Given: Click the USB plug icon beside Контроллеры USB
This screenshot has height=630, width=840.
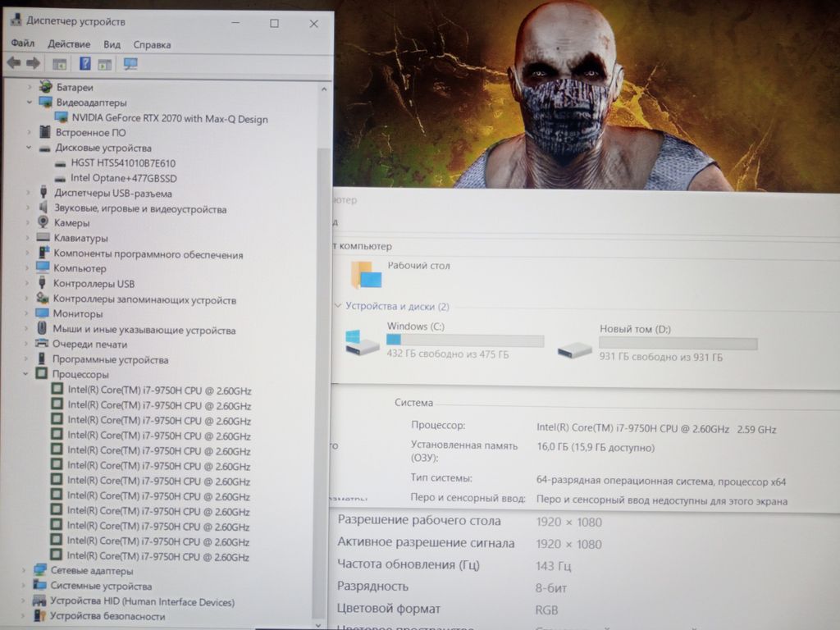Looking at the screenshot, I should point(43,283).
